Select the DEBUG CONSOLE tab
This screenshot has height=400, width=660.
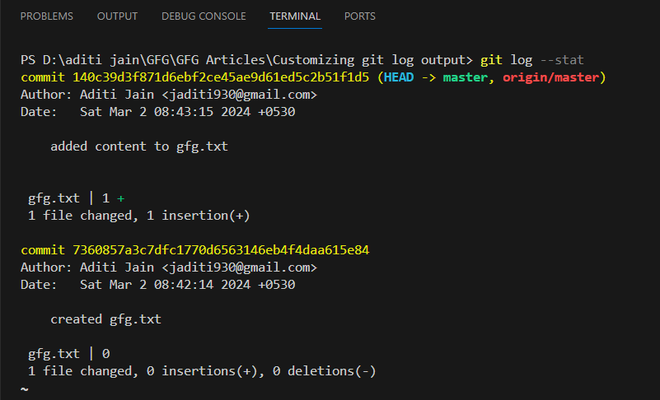204,16
